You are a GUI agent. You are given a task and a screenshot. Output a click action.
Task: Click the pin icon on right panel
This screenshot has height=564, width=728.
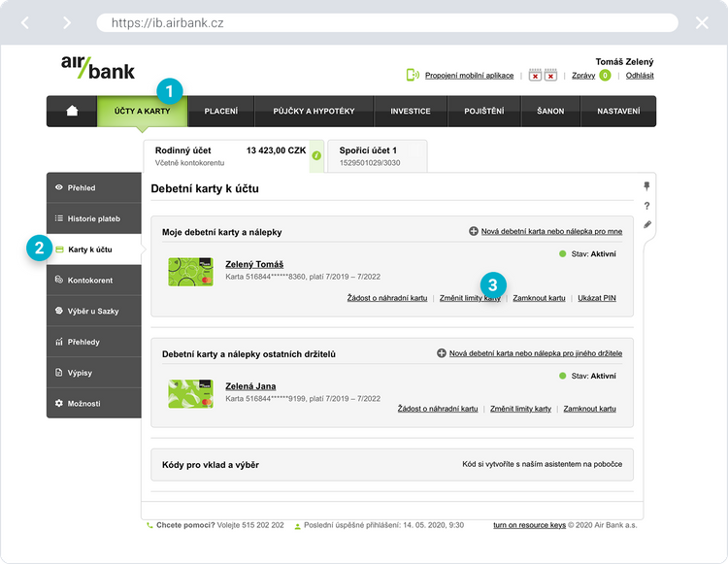647,185
